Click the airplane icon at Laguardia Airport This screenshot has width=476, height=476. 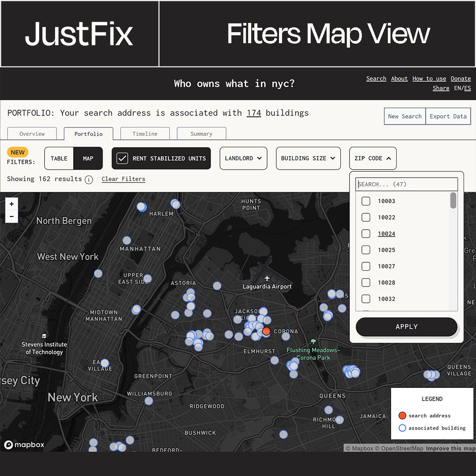(267, 279)
